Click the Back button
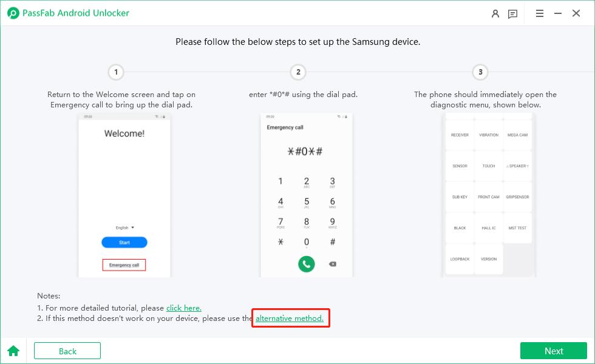The image size is (595, 364). [67, 351]
